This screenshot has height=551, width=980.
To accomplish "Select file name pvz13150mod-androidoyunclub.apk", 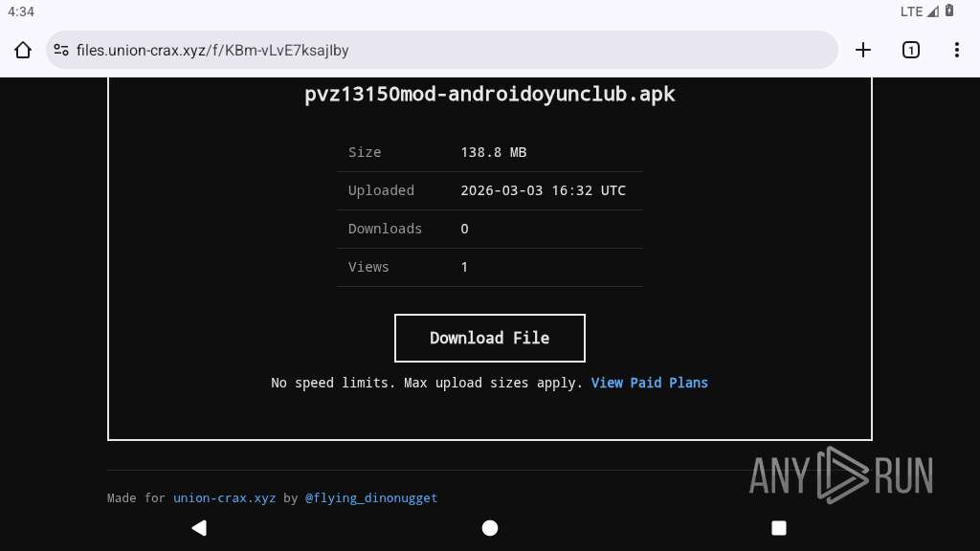I will 489,95.
